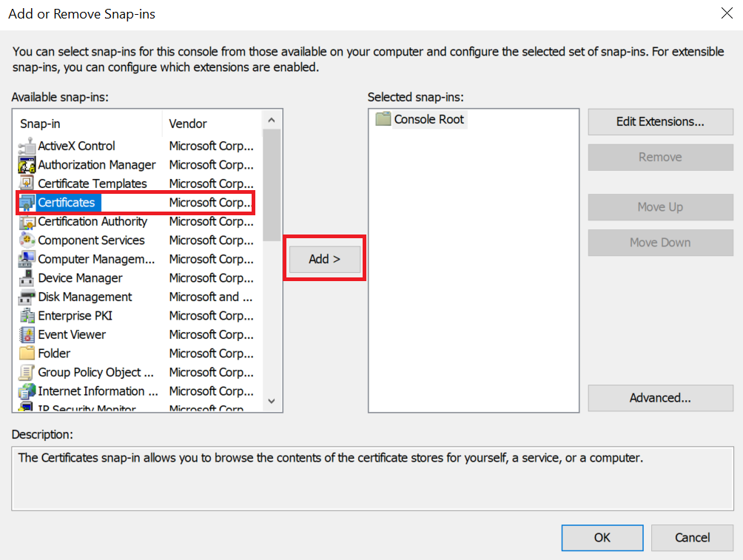Select Certification Authority in the list
The height and width of the screenshot is (560, 743).
(x=93, y=221)
